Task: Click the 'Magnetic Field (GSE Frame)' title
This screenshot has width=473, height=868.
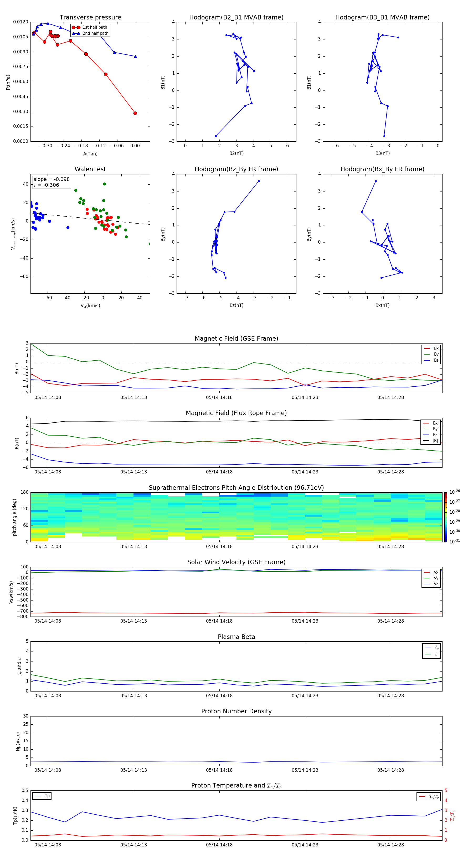Action: tap(236, 339)
